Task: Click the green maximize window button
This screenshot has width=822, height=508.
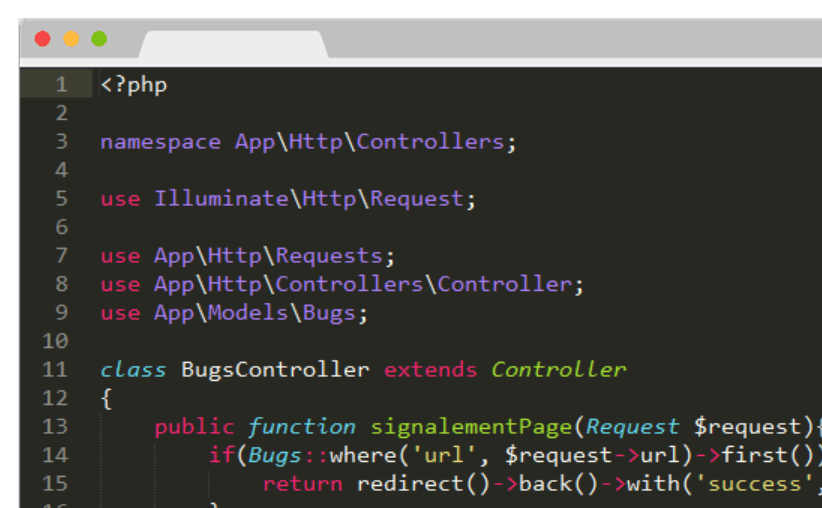Action: pyautogui.click(x=99, y=39)
